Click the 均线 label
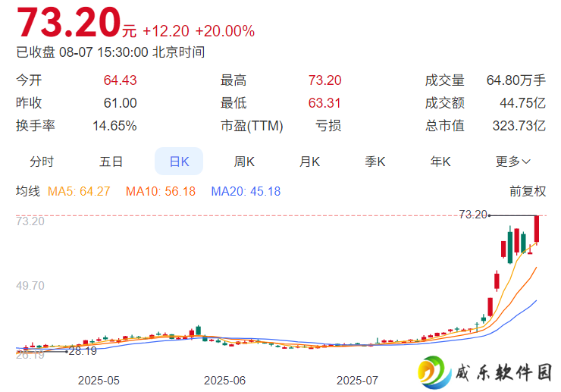561x392 pixels. pos(28,191)
